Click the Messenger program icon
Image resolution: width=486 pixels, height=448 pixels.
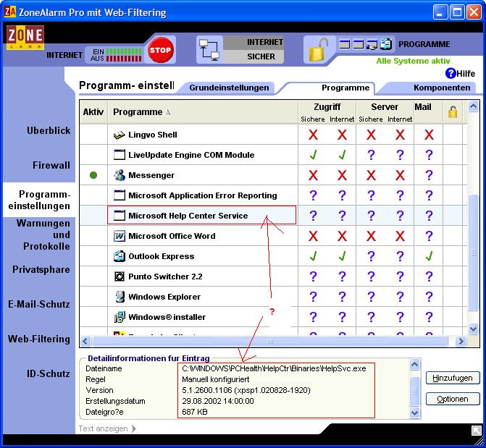[119, 175]
